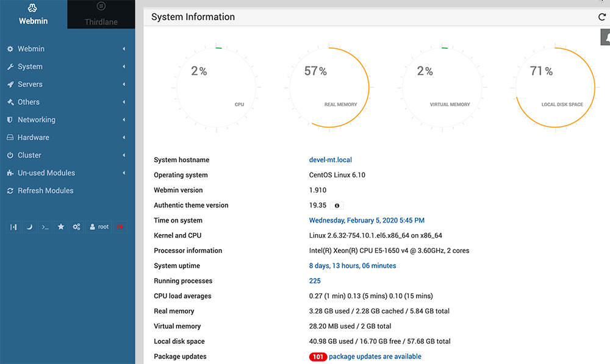
Task: Expand the Others category arrow
Action: tap(124, 102)
